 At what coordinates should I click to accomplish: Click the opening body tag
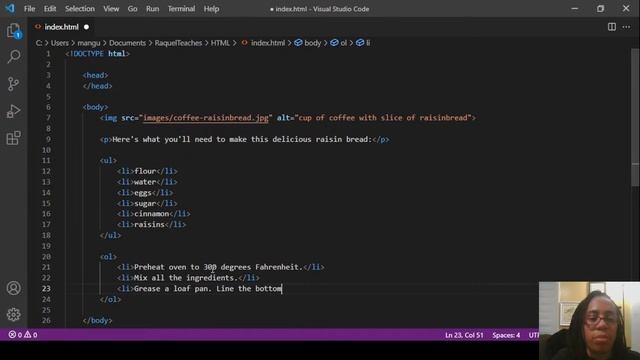(x=95, y=107)
